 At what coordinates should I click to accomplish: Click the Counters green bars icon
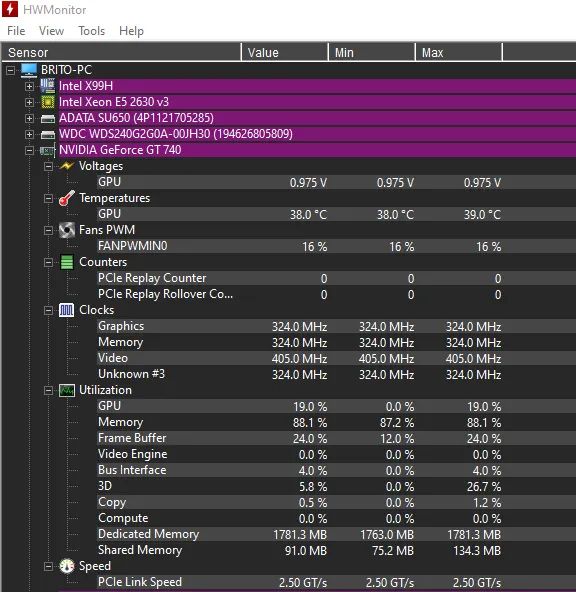[67, 262]
